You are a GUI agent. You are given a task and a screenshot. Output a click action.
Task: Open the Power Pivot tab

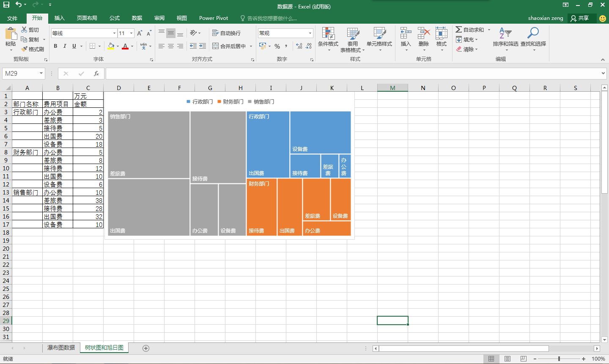[214, 18]
